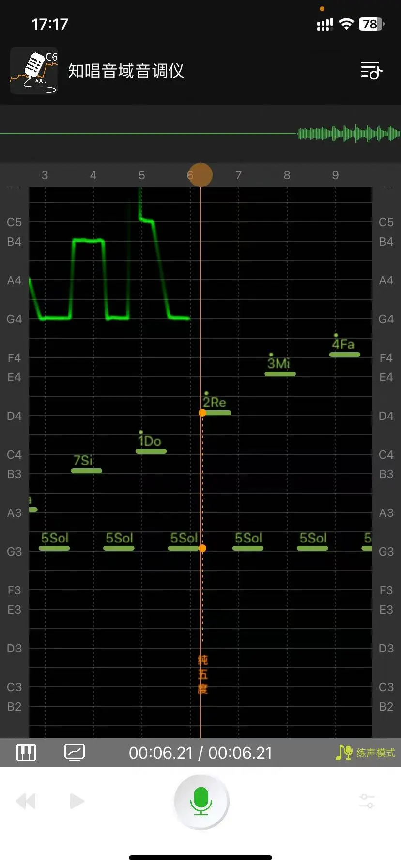Viewport: 401px width, 868px height.
Task: Tap the C3 label on left axis
Action: point(15,687)
